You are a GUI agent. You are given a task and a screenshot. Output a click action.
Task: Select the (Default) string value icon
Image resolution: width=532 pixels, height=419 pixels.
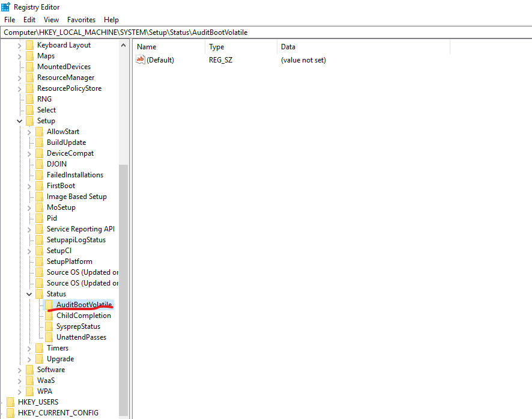click(141, 60)
